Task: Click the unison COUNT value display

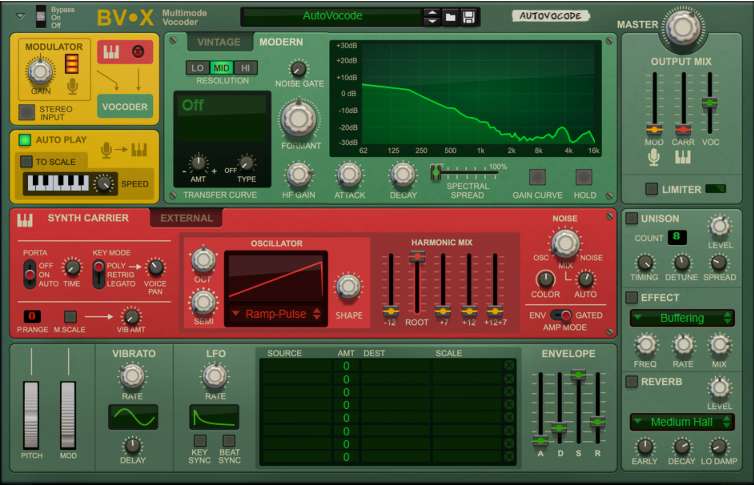Action: coord(677,237)
